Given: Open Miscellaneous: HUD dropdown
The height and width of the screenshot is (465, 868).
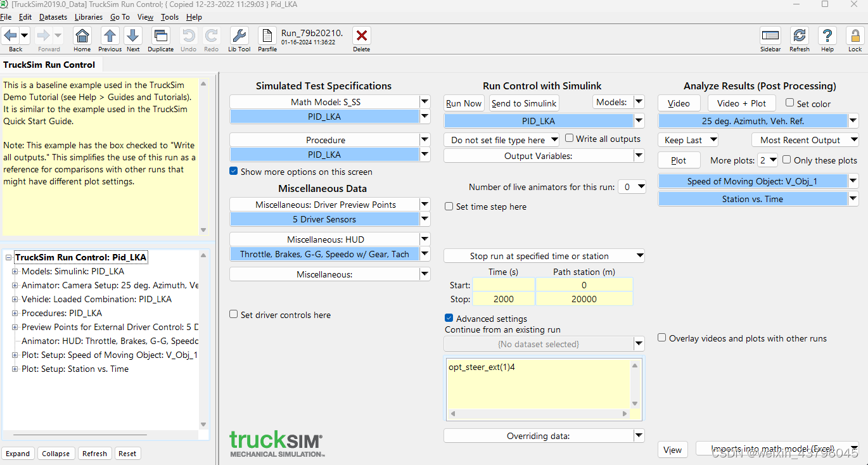Looking at the screenshot, I should (424, 239).
